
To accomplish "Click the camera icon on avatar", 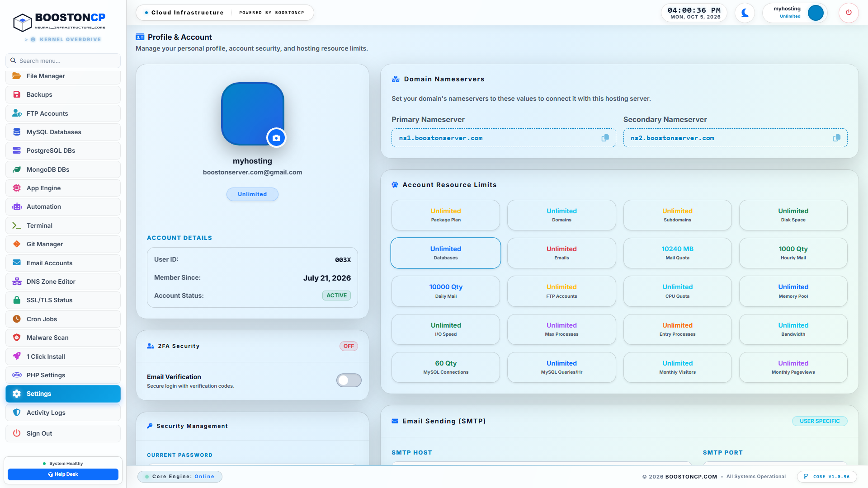I will 276,138.
